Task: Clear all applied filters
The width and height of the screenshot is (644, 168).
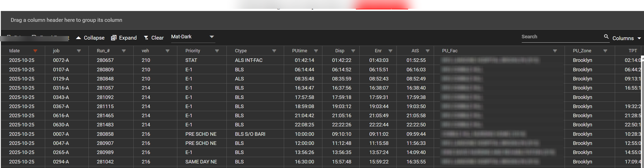Action: click(x=154, y=38)
